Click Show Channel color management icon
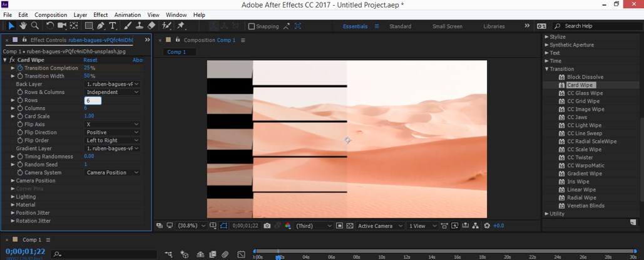Viewport: 644px width, 260px height. 288,226
